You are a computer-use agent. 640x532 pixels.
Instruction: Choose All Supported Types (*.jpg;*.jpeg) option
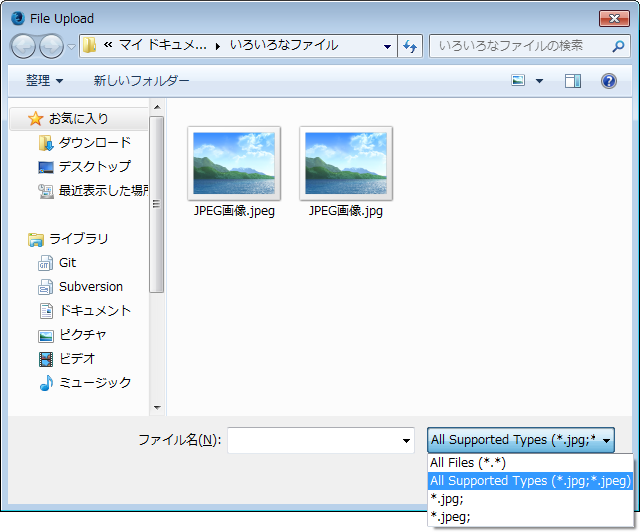coord(530,481)
